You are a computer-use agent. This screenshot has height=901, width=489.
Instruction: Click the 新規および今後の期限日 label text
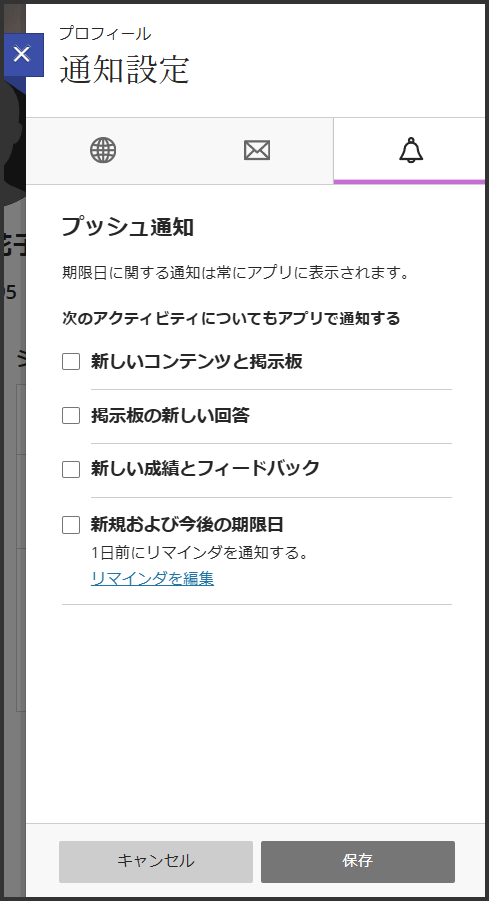click(187, 525)
